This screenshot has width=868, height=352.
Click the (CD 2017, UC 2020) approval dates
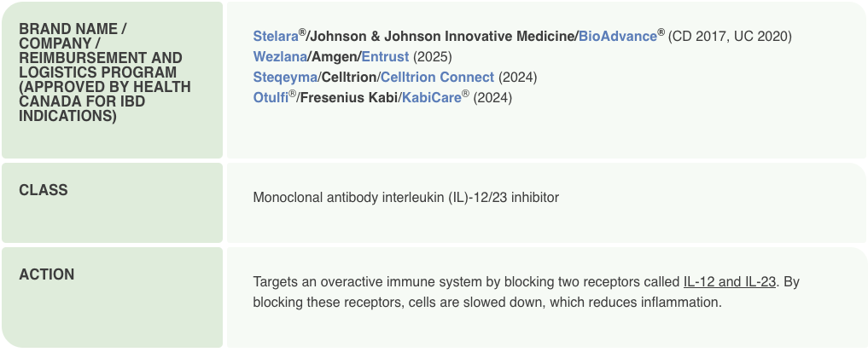click(730, 37)
